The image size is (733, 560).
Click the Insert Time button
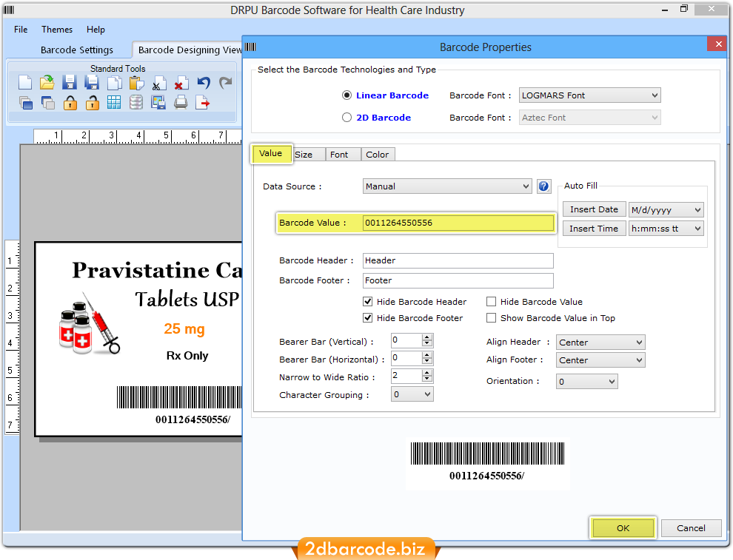pyautogui.click(x=594, y=229)
